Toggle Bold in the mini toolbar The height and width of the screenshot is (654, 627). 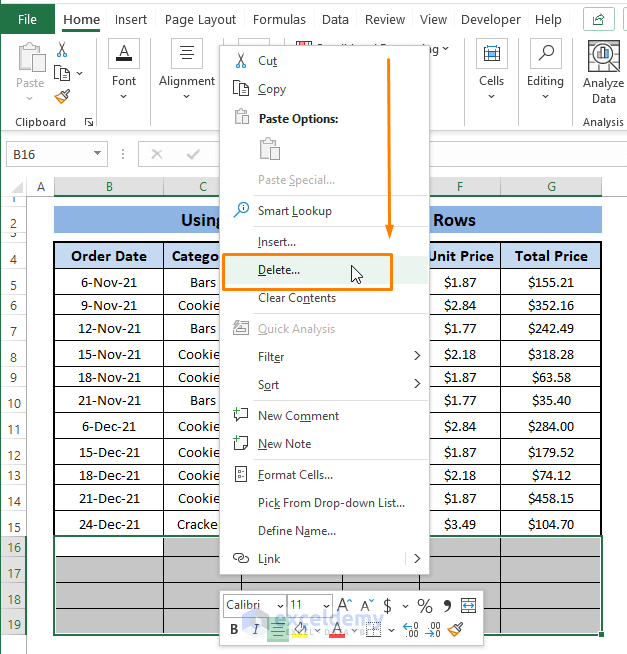click(x=235, y=629)
